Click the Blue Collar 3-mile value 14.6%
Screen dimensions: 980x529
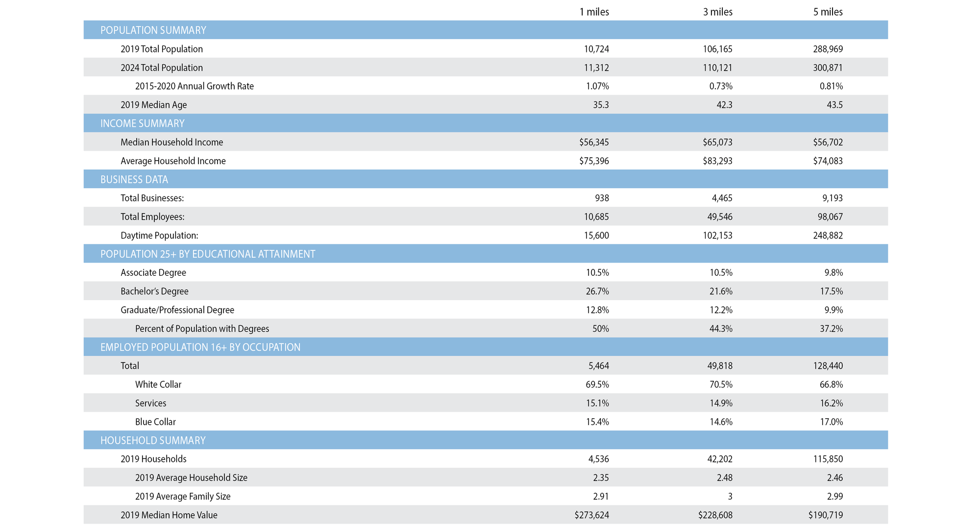[x=721, y=422]
